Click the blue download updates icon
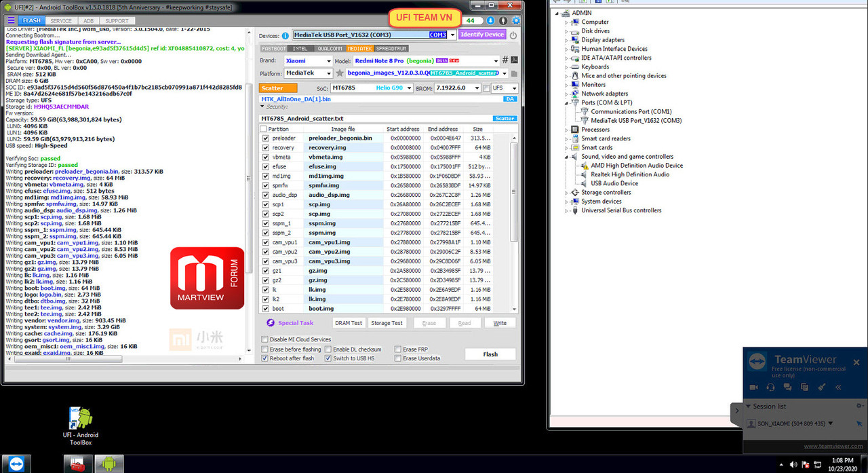 (x=490, y=20)
